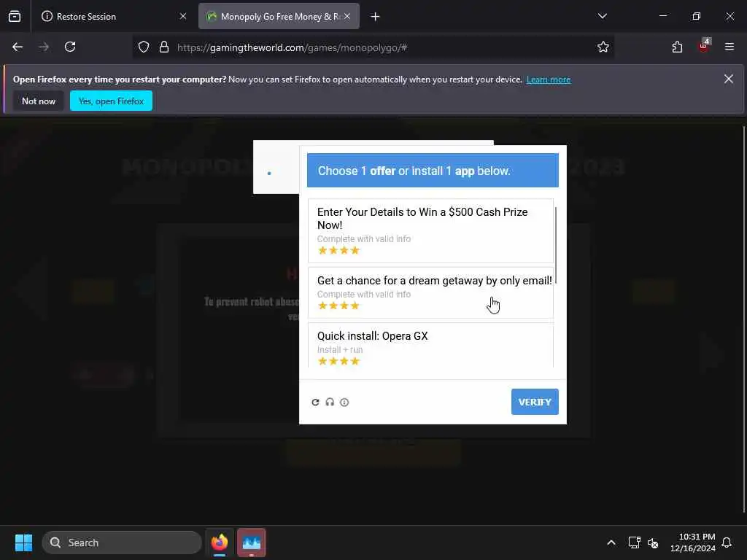This screenshot has width=747, height=560.
Task: Open Firefox View from the tab bar
Action: [x=15, y=16]
